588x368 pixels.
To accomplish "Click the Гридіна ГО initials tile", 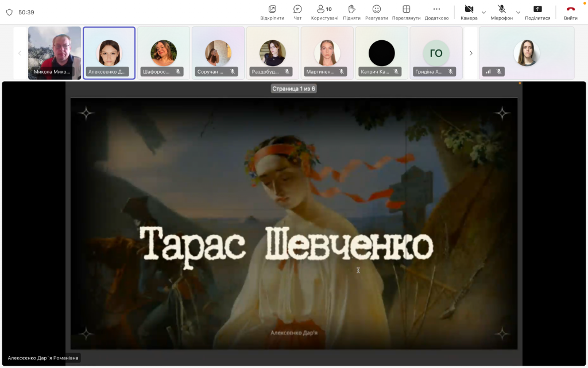I will pos(436,53).
